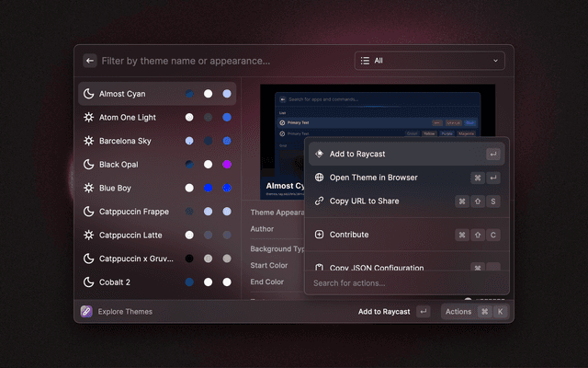
Task: Select Copy JSON Configuration menu entry
Action: (377, 268)
